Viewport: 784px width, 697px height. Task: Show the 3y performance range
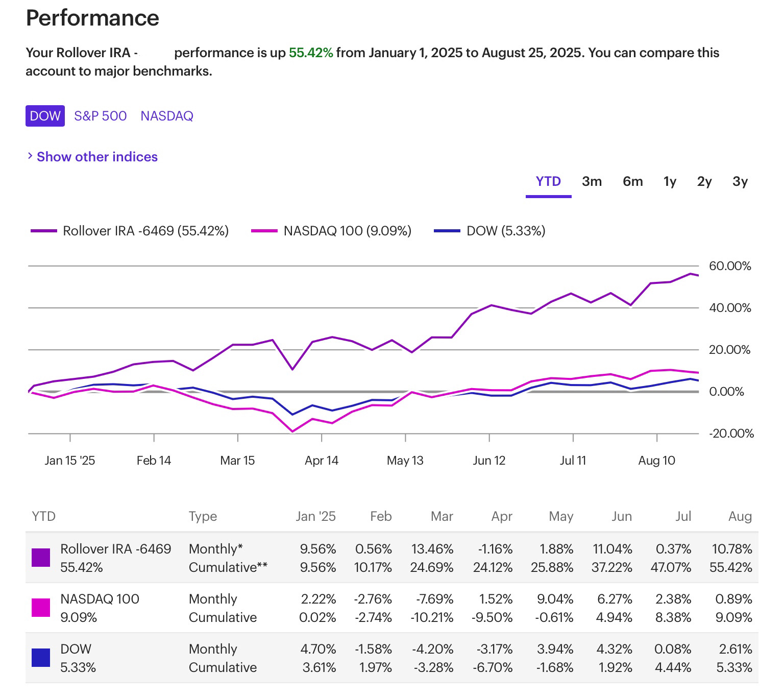[740, 181]
